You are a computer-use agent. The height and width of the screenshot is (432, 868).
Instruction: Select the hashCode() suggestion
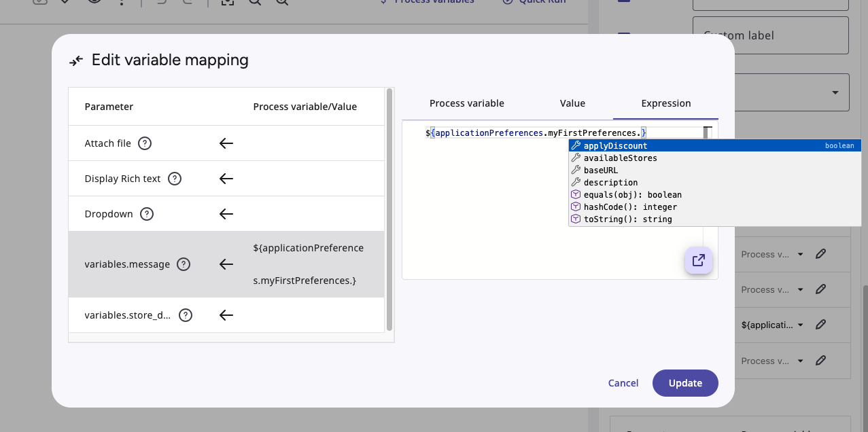click(715, 207)
